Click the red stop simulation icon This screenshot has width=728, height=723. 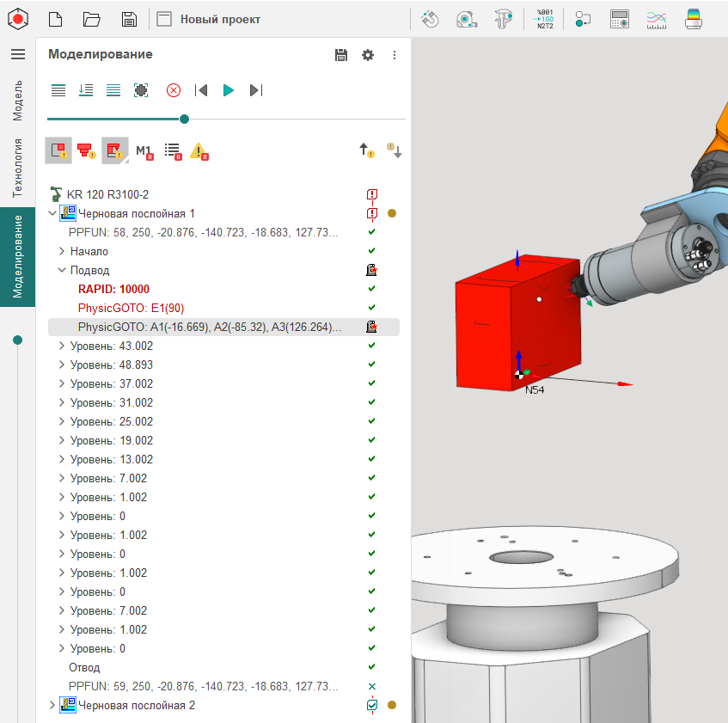(174, 90)
